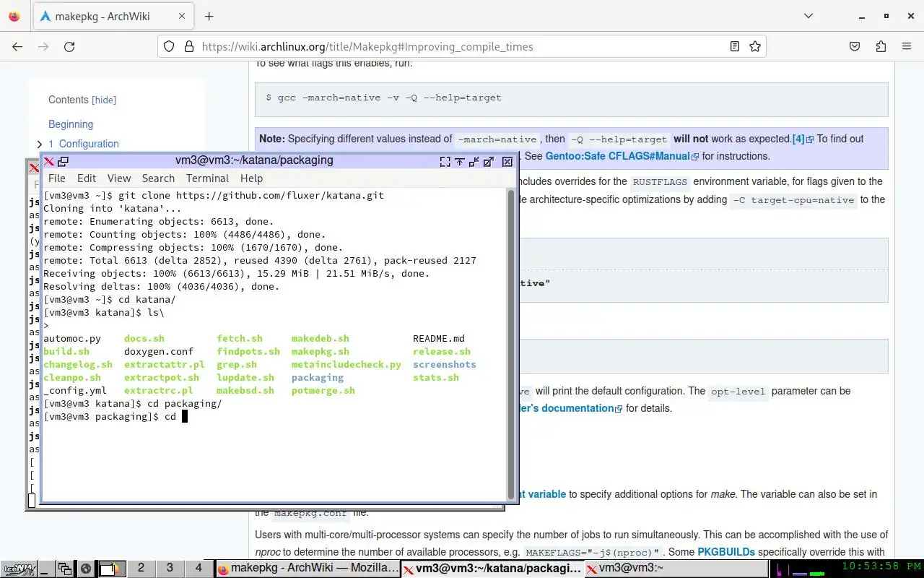Click makepkg.sh in the terminal listing
This screenshot has width=924, height=578.
pos(321,352)
